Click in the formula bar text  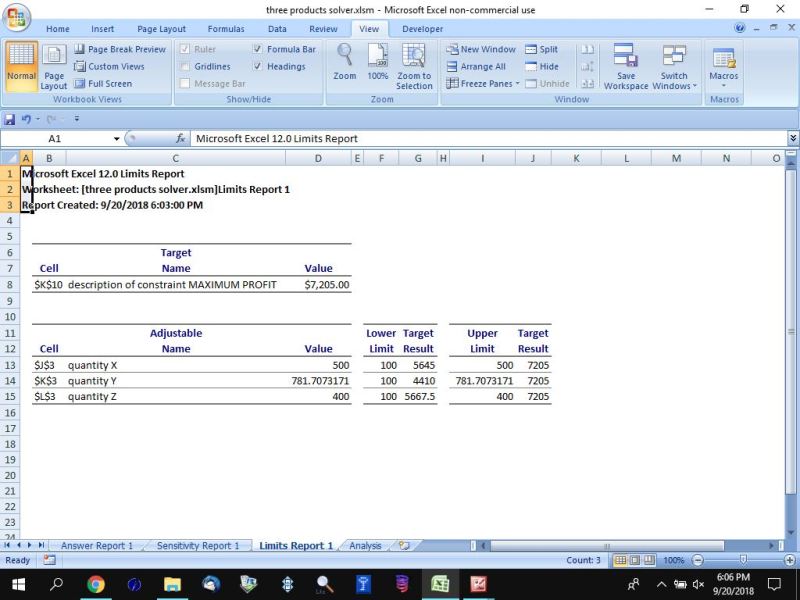(277, 139)
